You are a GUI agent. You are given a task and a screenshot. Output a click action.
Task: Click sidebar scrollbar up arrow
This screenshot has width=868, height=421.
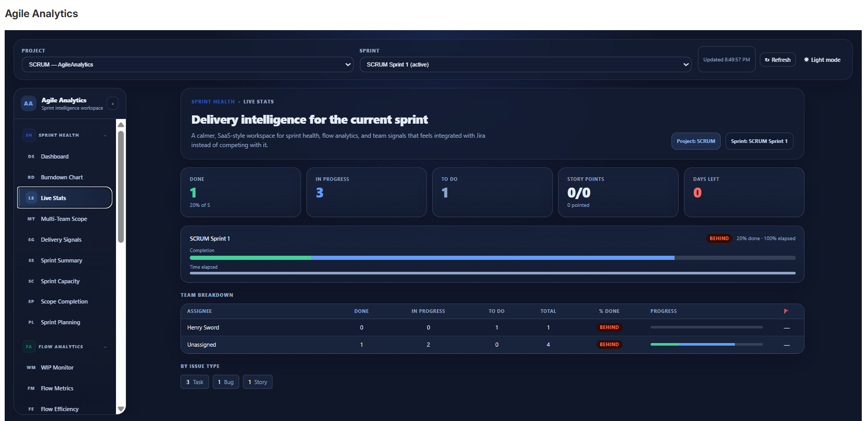pos(121,124)
